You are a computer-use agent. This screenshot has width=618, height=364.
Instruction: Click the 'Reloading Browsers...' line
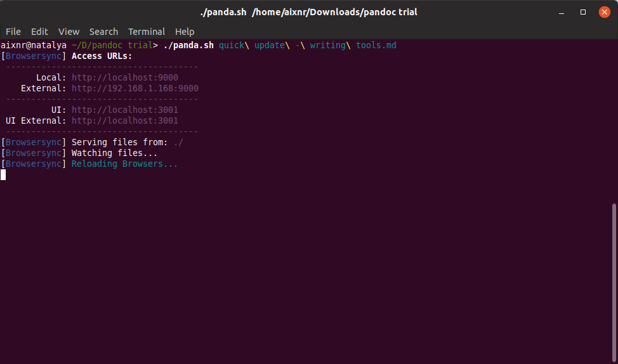tap(89, 164)
